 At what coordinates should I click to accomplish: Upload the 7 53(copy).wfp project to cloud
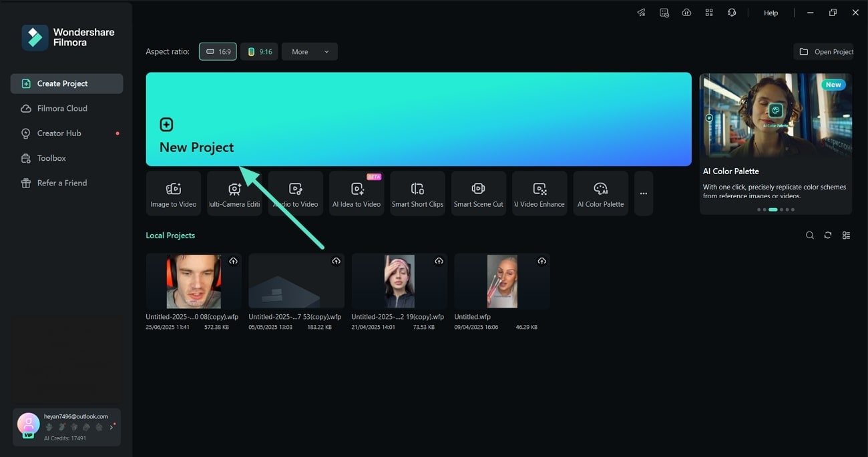click(336, 261)
